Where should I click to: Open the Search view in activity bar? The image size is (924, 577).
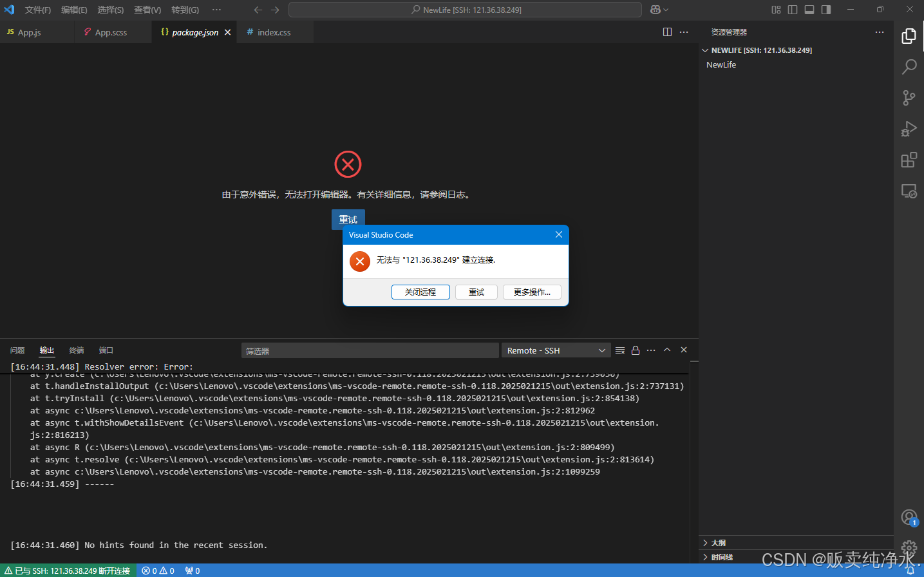909,67
